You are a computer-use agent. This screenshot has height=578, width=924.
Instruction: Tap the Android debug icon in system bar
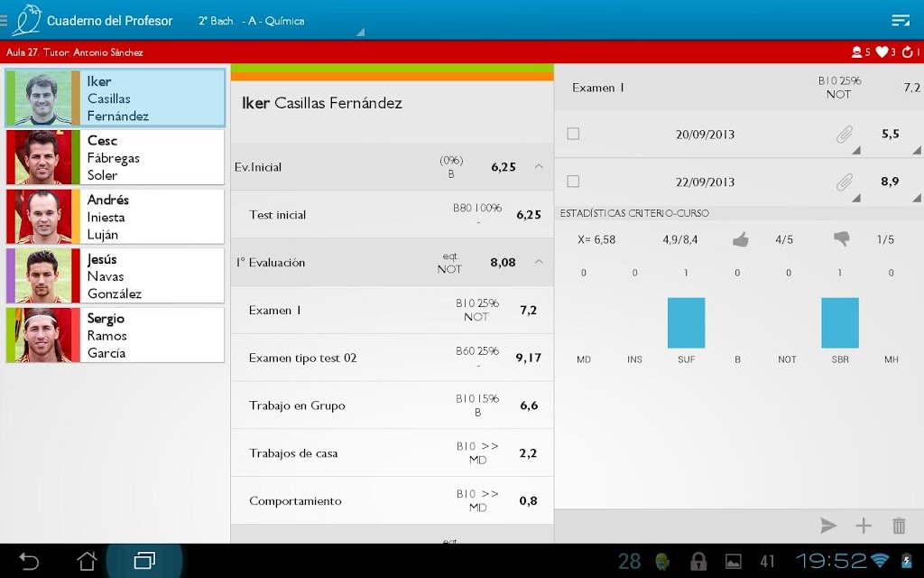click(662, 561)
